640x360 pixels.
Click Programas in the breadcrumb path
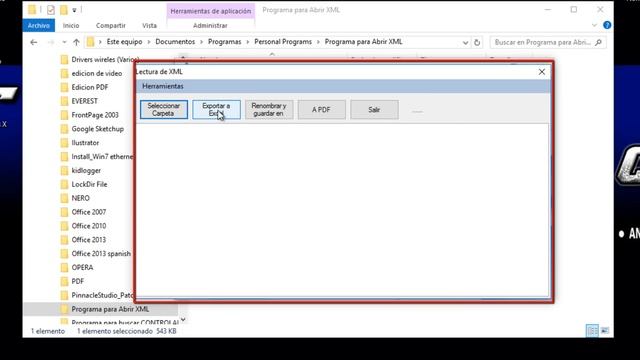pos(224,42)
